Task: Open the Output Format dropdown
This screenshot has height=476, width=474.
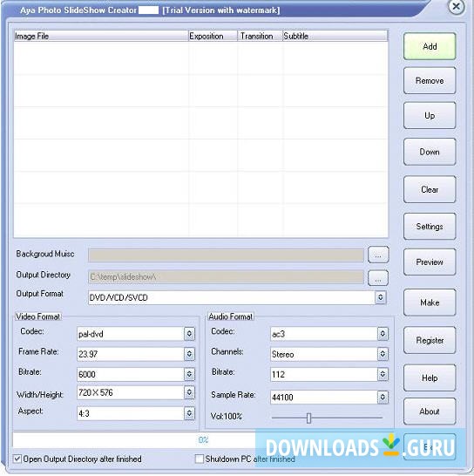Action: pyautogui.click(x=380, y=297)
